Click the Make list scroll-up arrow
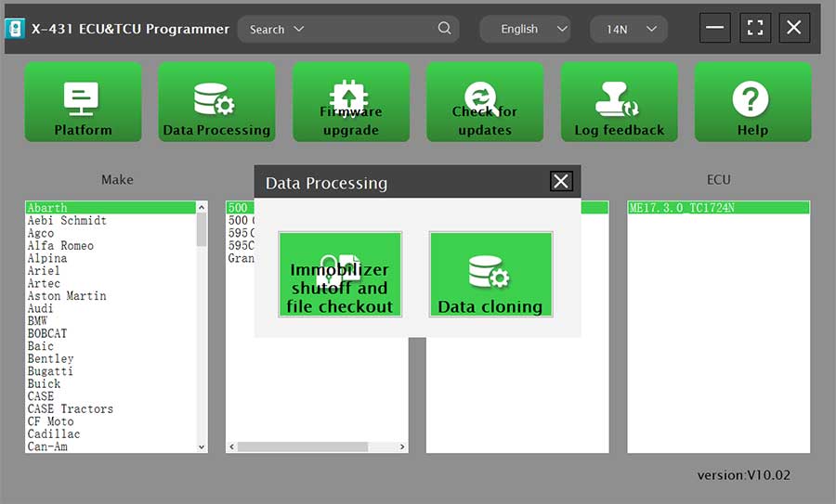836x504 pixels. (202, 207)
